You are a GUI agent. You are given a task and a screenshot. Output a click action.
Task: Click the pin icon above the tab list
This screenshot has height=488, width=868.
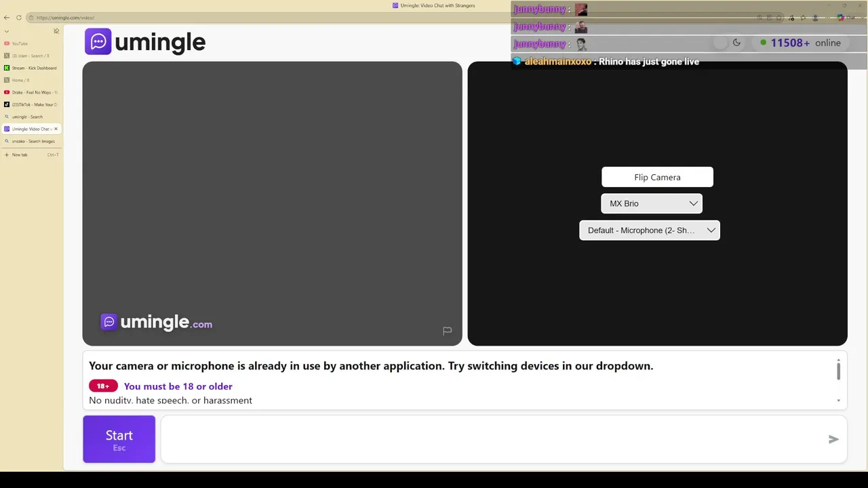coord(56,31)
